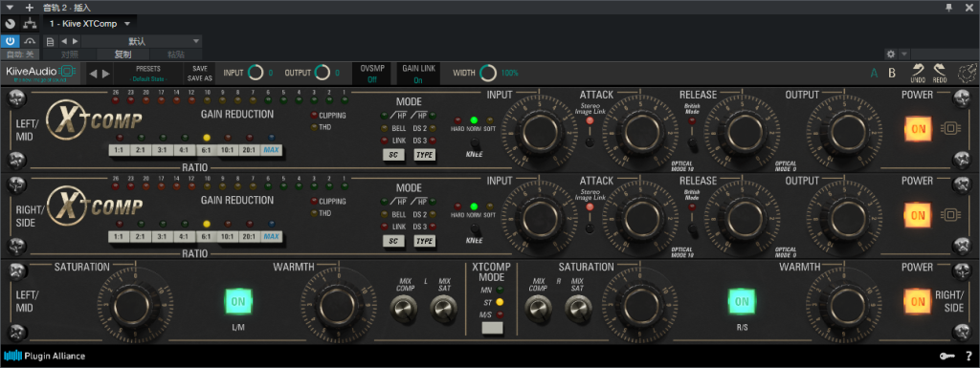Toggle OVSMP Off setting
980x368 pixels.
click(372, 74)
